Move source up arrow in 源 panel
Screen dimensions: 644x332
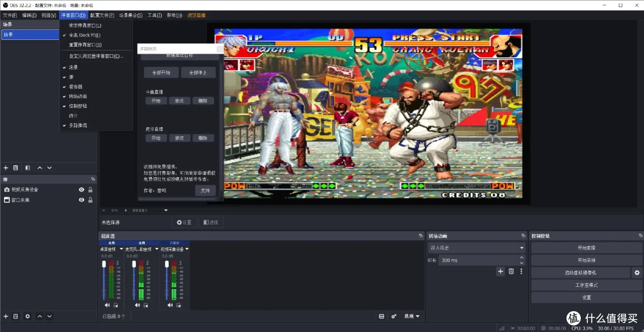pyautogui.click(x=40, y=317)
